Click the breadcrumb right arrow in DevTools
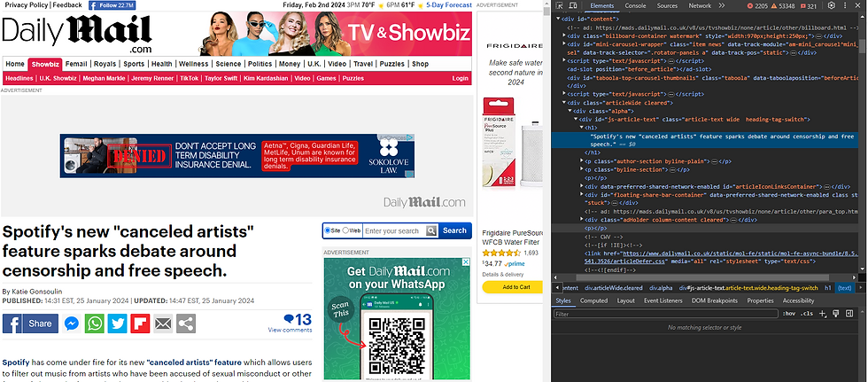Image resolution: width=868 pixels, height=382 pixels. (861, 288)
